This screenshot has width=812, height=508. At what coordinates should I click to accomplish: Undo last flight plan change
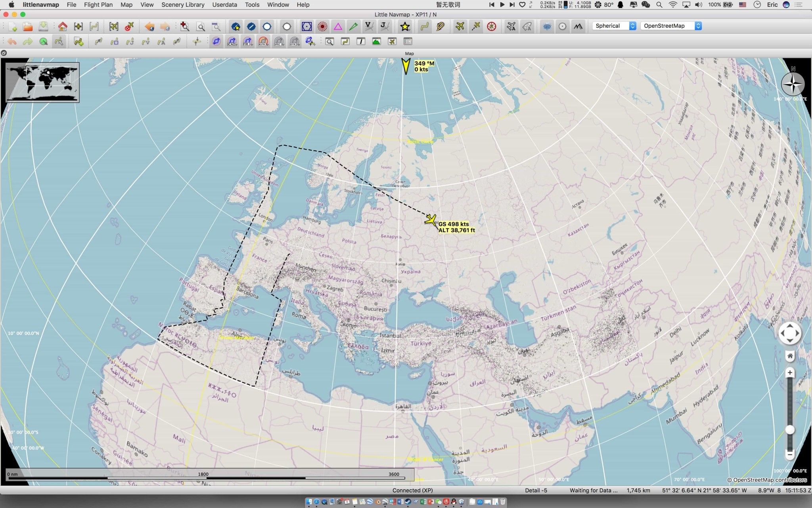click(12, 42)
